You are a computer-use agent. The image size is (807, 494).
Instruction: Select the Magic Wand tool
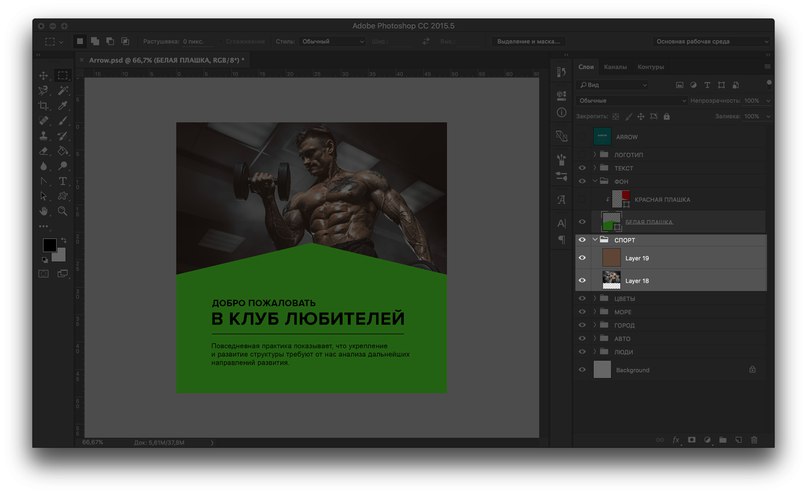click(x=63, y=91)
